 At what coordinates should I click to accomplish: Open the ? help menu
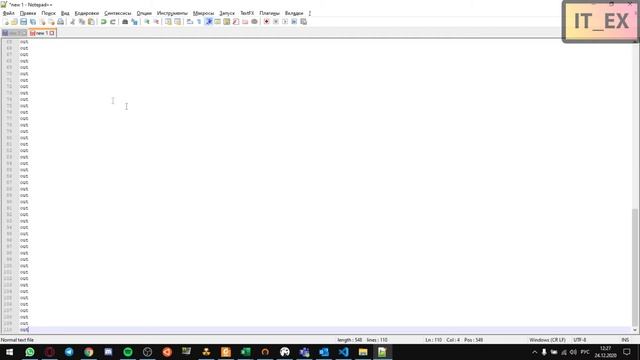[310, 13]
